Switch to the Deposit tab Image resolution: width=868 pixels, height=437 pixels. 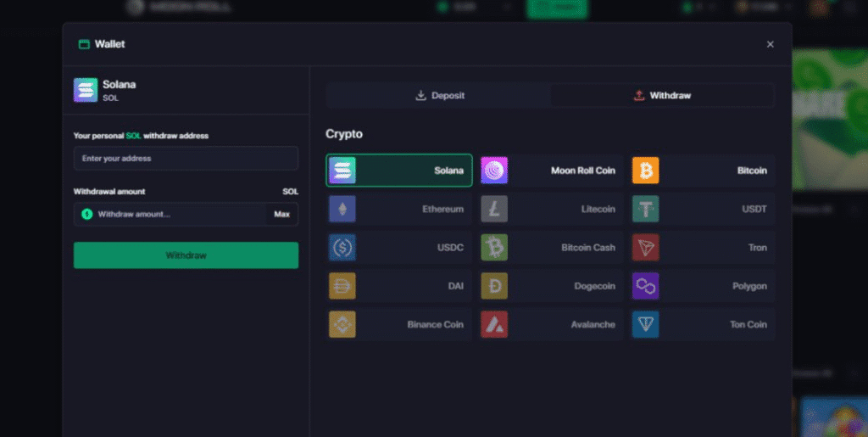[x=439, y=96]
